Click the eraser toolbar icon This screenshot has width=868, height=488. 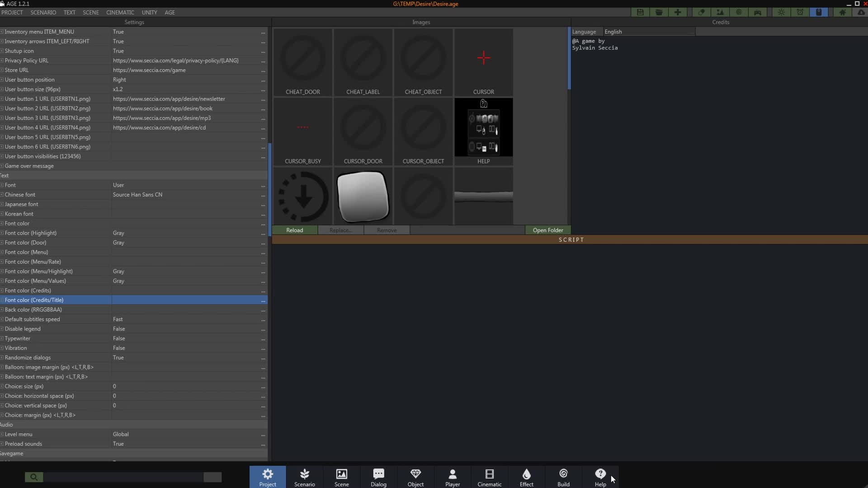pos(701,12)
